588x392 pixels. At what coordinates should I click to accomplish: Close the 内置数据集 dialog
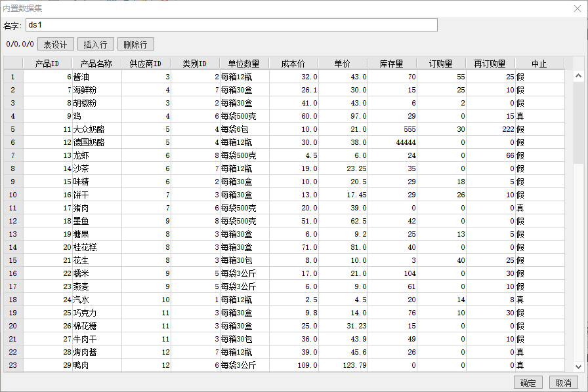tap(577, 9)
